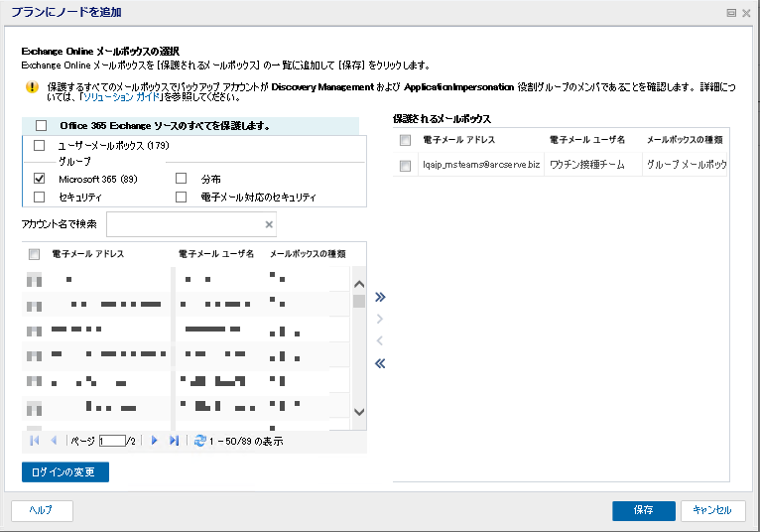The width and height of the screenshot is (760, 532).
Task: Sort by 電子メール ユーザ名 in left list
Action: (216, 254)
